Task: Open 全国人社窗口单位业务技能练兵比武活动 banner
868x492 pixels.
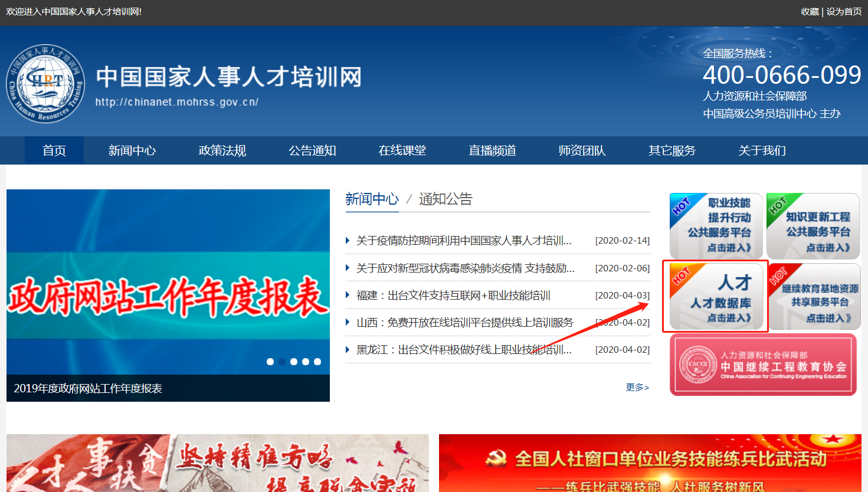Action: 650,463
